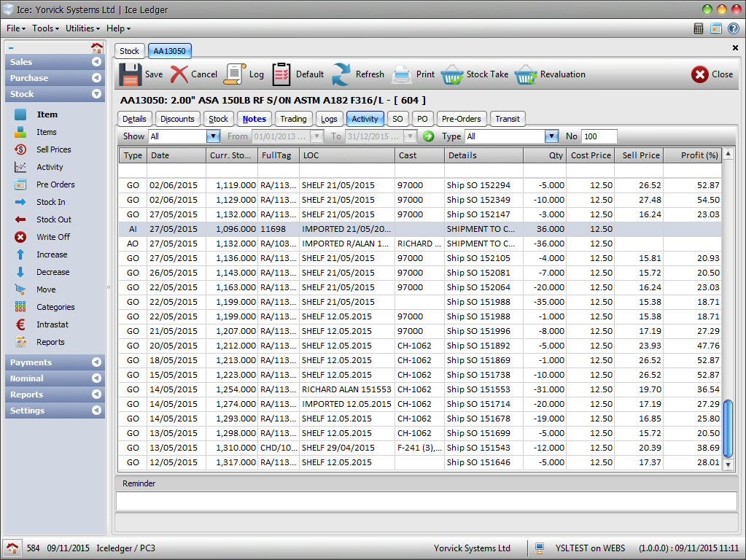Click the computer icon in status bar

(x=540, y=548)
